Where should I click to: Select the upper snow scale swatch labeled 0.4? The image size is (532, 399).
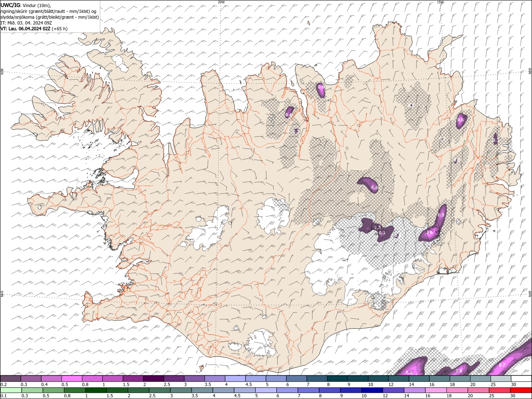pyautogui.click(x=51, y=379)
